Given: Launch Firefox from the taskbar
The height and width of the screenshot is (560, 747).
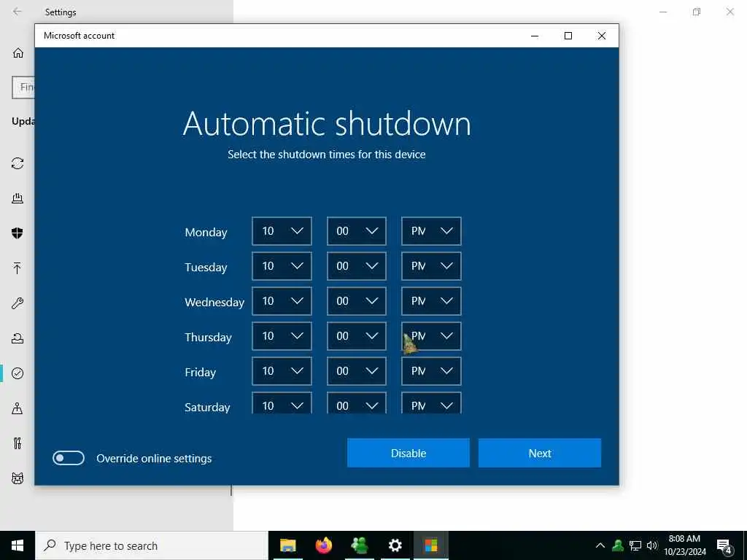Looking at the screenshot, I should (324, 545).
